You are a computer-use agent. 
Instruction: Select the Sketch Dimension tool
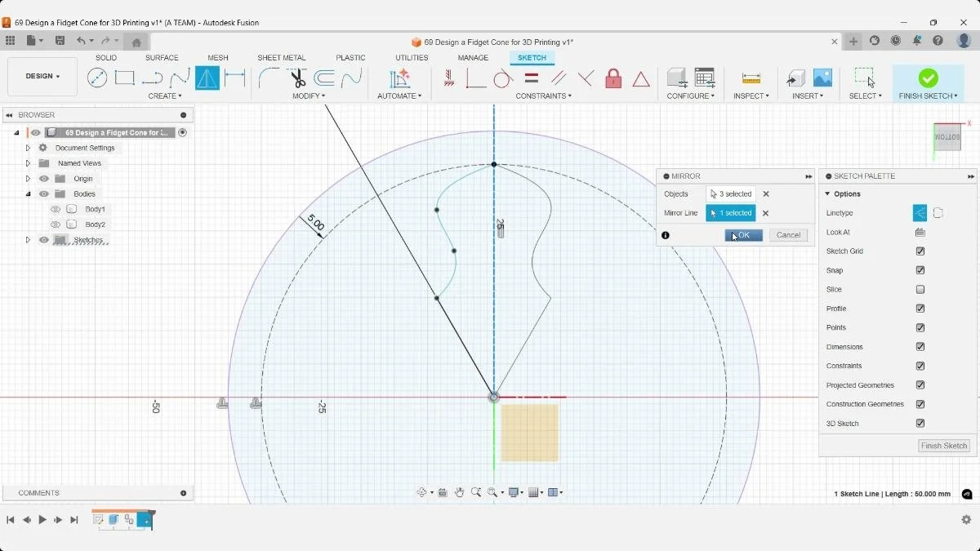[235, 78]
